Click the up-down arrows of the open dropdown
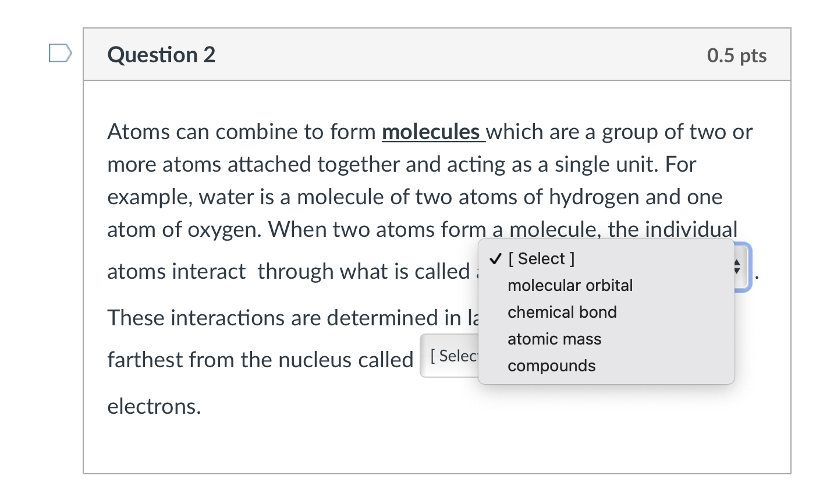Viewport: 816px width, 504px height. click(x=737, y=267)
